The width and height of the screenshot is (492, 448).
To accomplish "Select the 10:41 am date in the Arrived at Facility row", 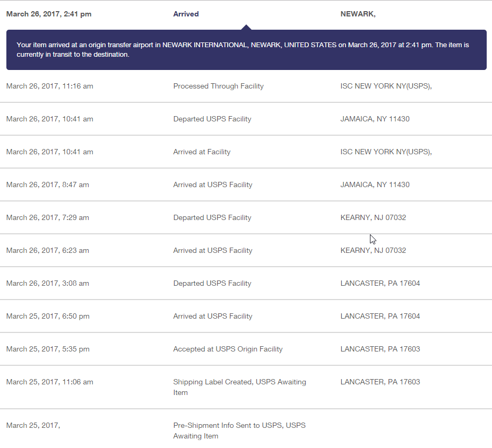I will (x=49, y=152).
